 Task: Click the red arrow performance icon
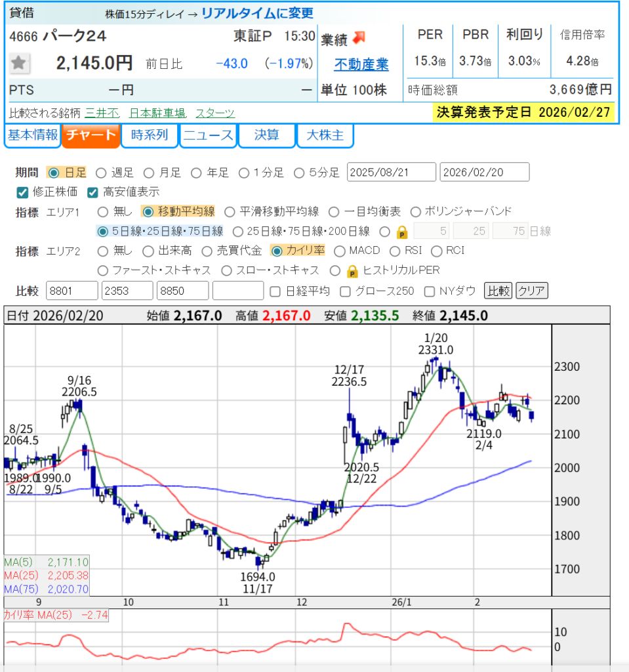[359, 37]
